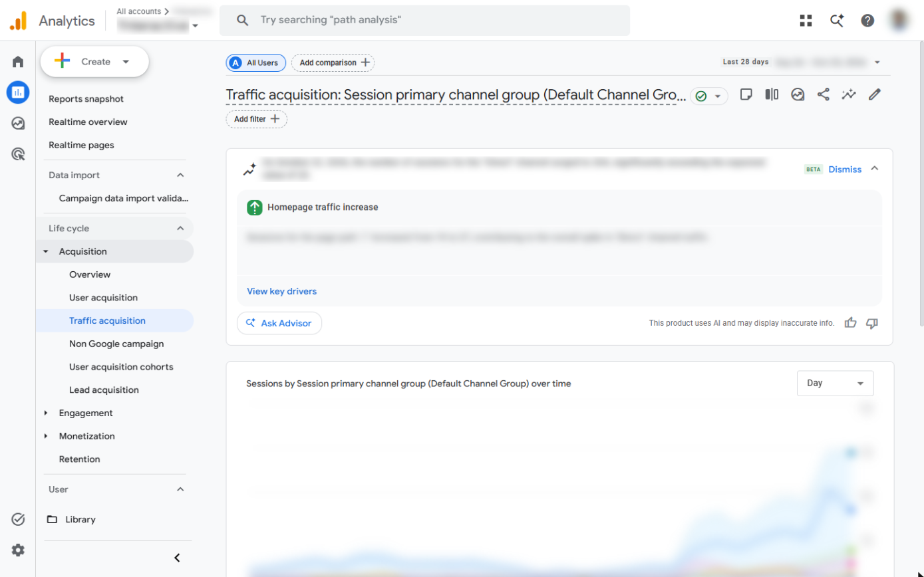
Task: Collapse the Data import section
Action: [180, 175]
